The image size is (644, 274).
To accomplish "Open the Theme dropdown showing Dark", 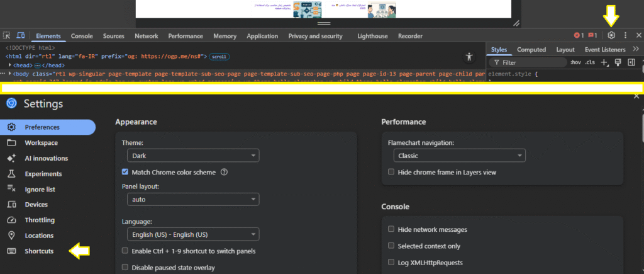I will [193, 156].
